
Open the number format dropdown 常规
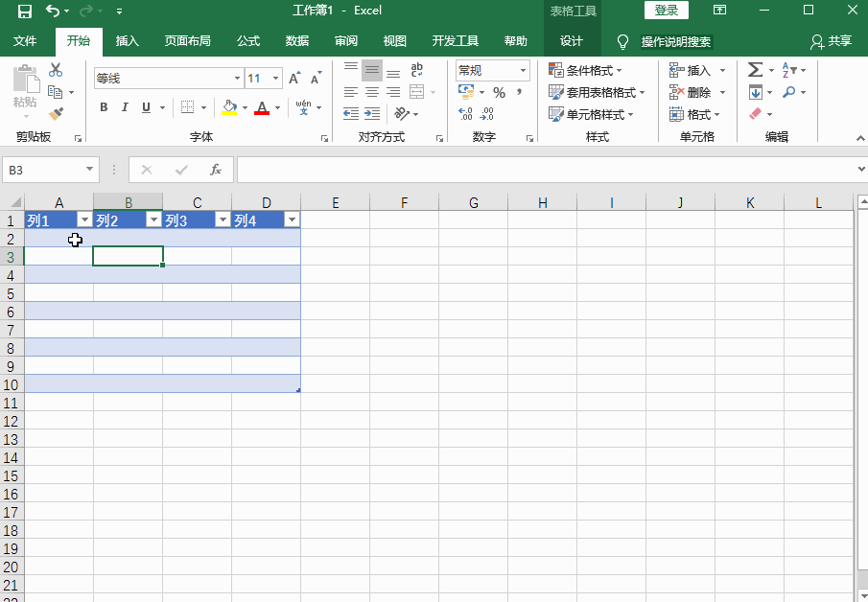click(523, 70)
